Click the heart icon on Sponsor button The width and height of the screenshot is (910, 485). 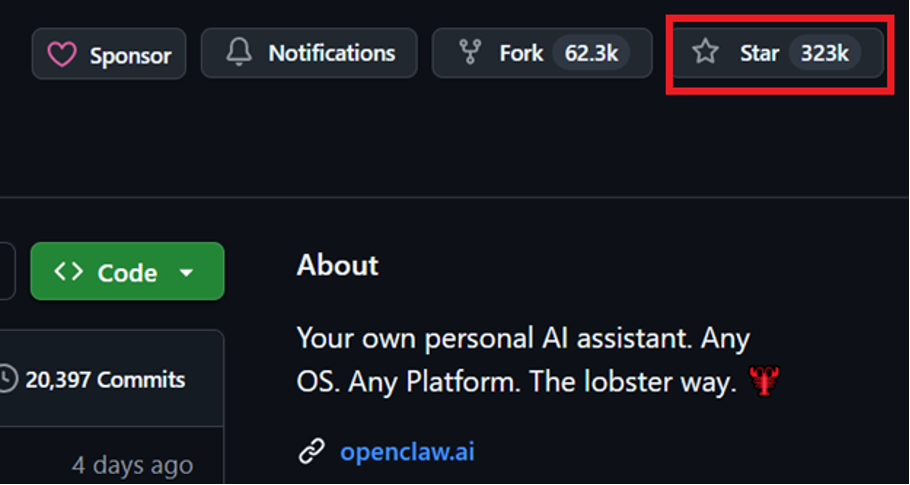[62, 55]
